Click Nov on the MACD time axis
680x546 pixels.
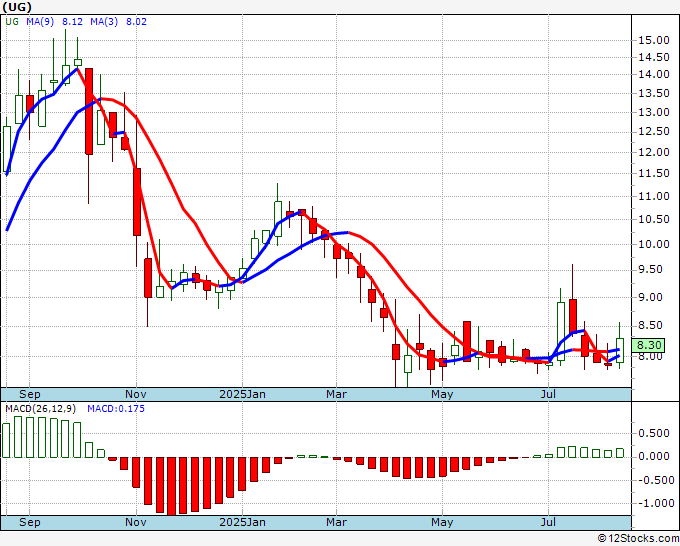[x=136, y=522]
